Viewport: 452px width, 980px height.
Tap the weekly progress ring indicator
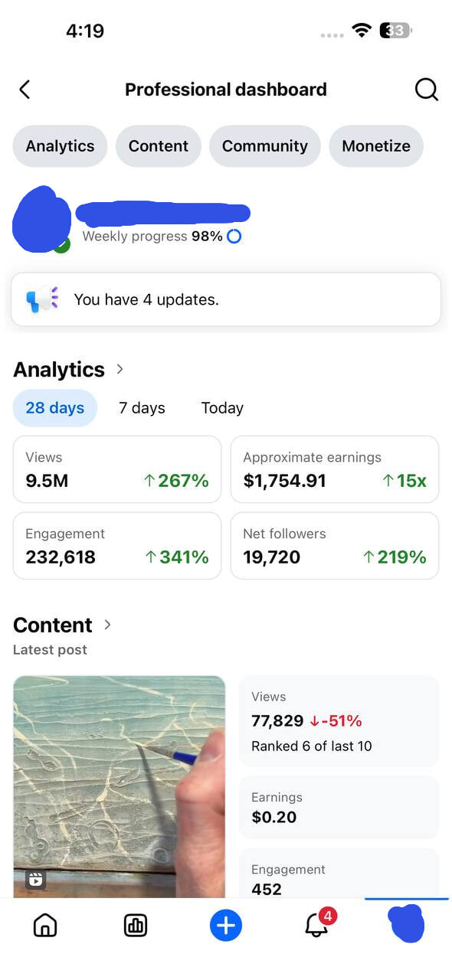pos(234,237)
